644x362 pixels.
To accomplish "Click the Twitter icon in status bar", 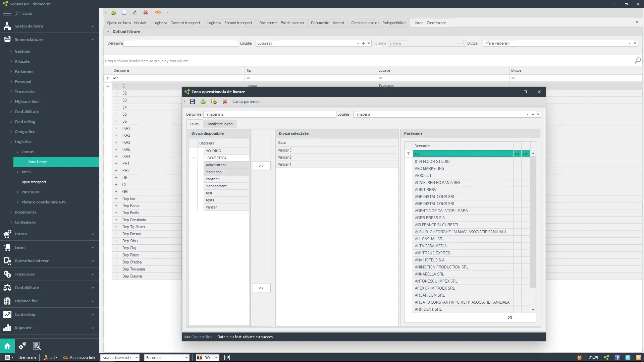I will click(x=628, y=358).
